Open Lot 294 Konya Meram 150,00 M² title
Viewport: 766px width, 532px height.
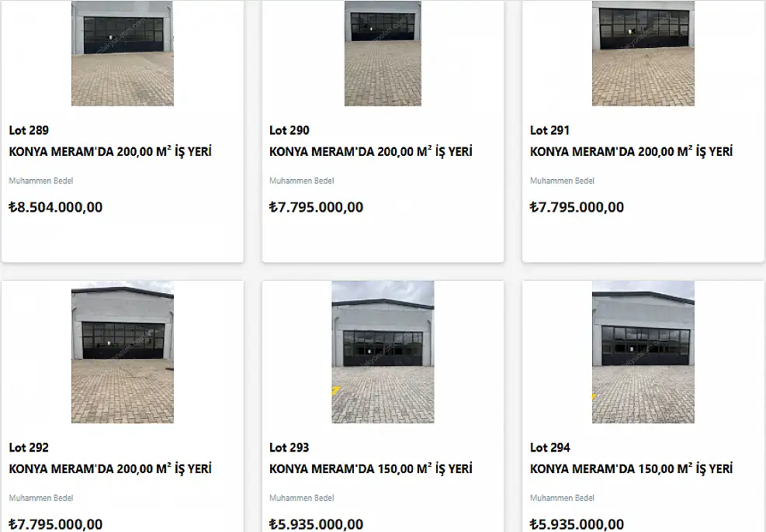pos(631,468)
